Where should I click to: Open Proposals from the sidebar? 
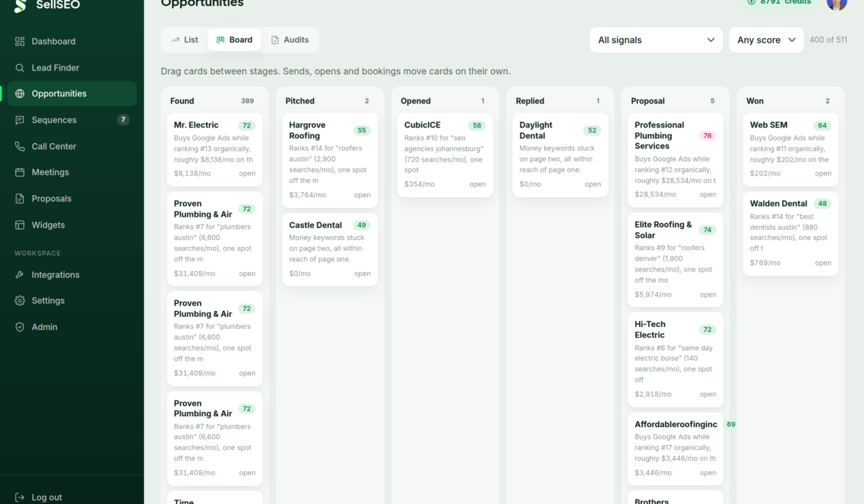[x=72, y=199]
